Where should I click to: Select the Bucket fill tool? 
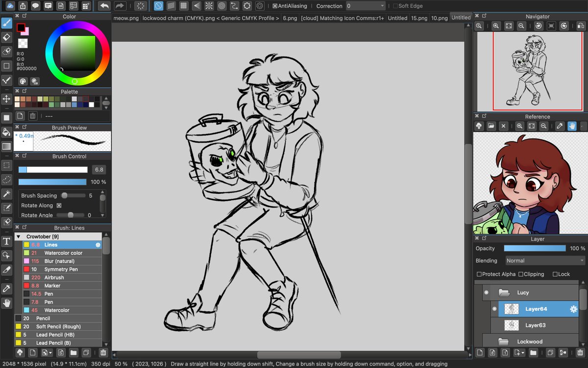pyautogui.click(x=6, y=132)
